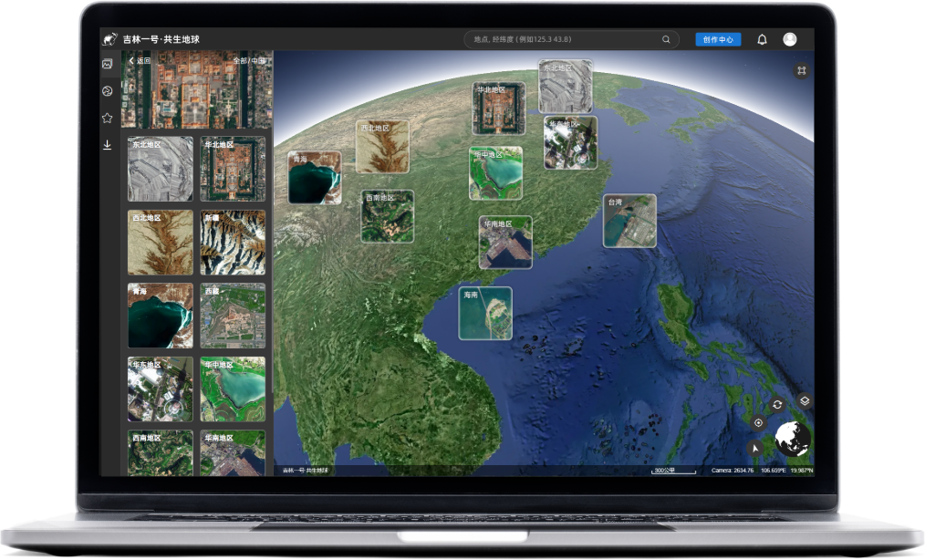
Task: Go back with the 返回 button
Action: [x=140, y=60]
